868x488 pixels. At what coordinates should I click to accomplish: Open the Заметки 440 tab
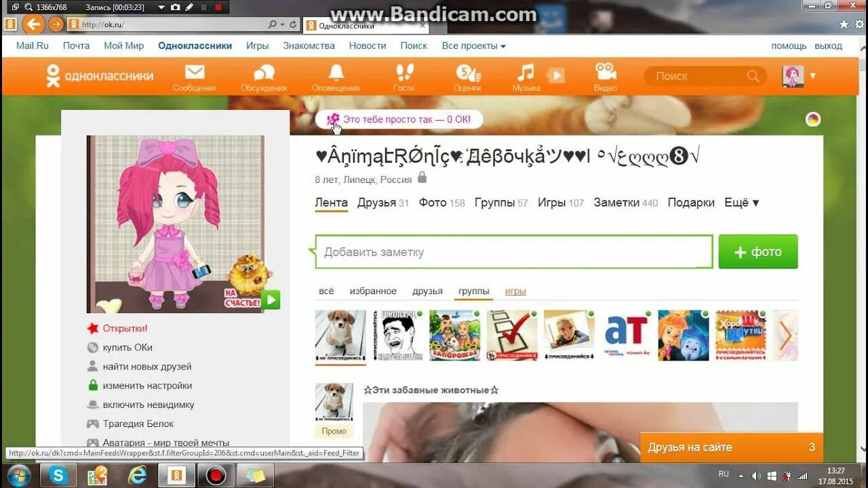(626, 203)
